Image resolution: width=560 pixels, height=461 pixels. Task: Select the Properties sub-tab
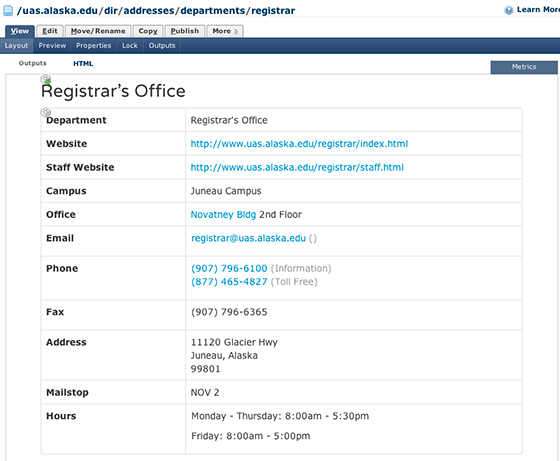point(94,46)
